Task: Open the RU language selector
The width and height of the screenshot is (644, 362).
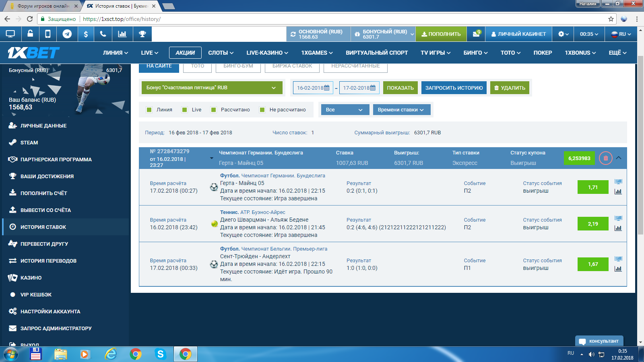Action: click(621, 34)
